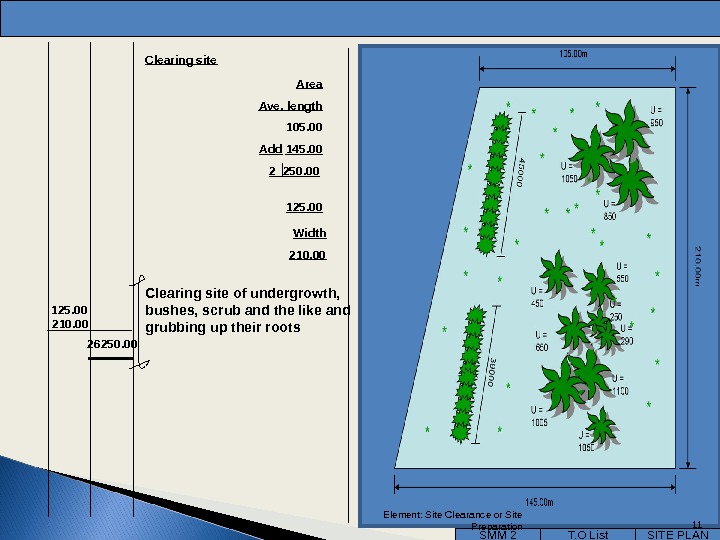Click the underlined 'Area' heading
Image resolution: width=720 pixels, height=540 pixels.
[x=309, y=84]
